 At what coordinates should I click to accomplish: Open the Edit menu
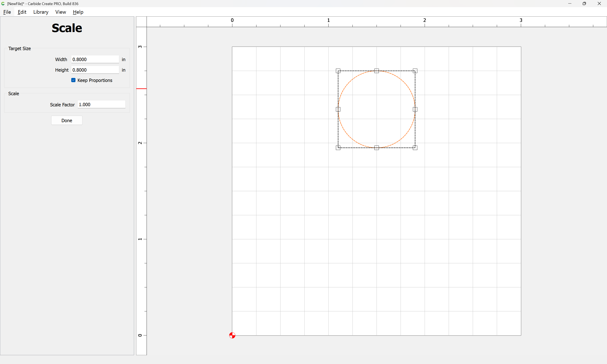[x=22, y=12]
